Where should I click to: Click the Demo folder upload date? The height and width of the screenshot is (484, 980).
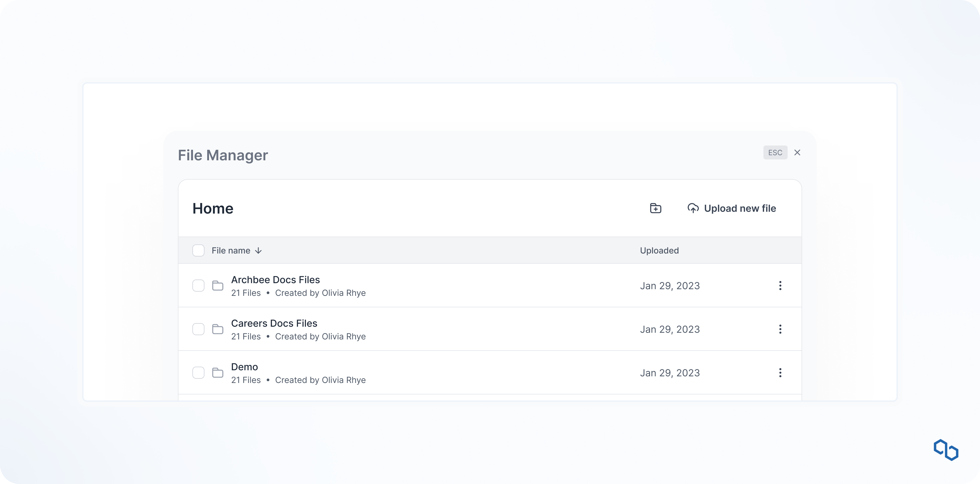670,373
